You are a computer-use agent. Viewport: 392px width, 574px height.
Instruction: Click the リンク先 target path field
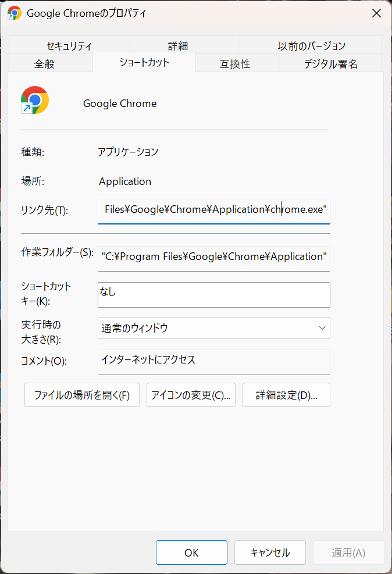[213, 210]
